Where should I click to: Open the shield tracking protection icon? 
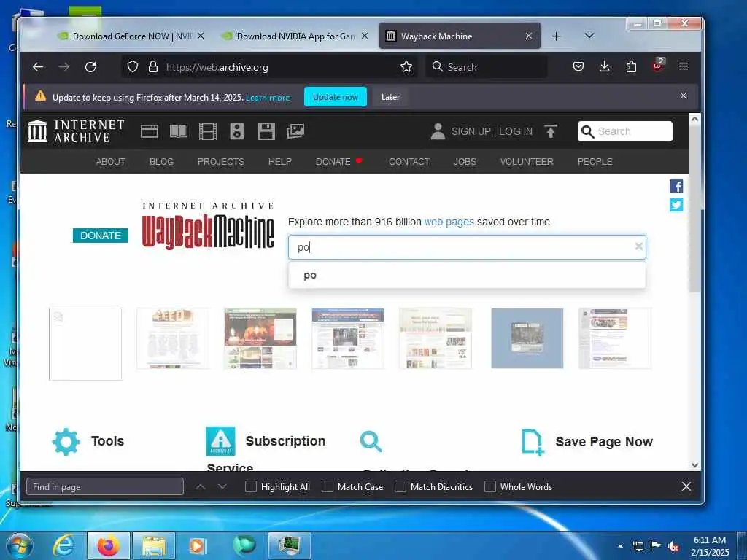(x=133, y=66)
